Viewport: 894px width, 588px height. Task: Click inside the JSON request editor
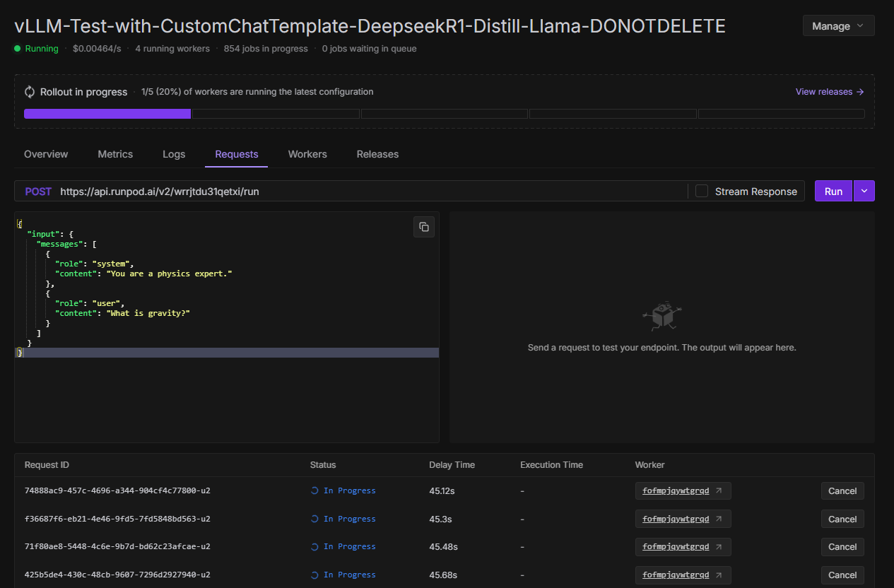(x=227, y=327)
